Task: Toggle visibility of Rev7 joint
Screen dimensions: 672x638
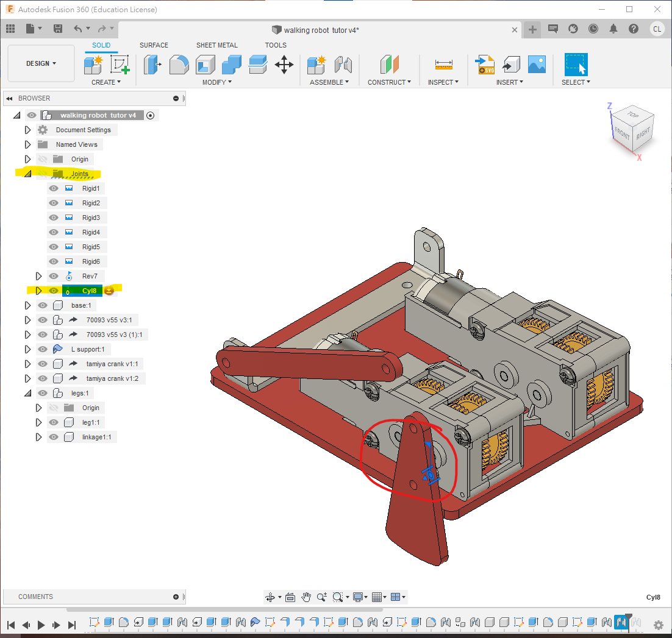Action: pos(54,276)
